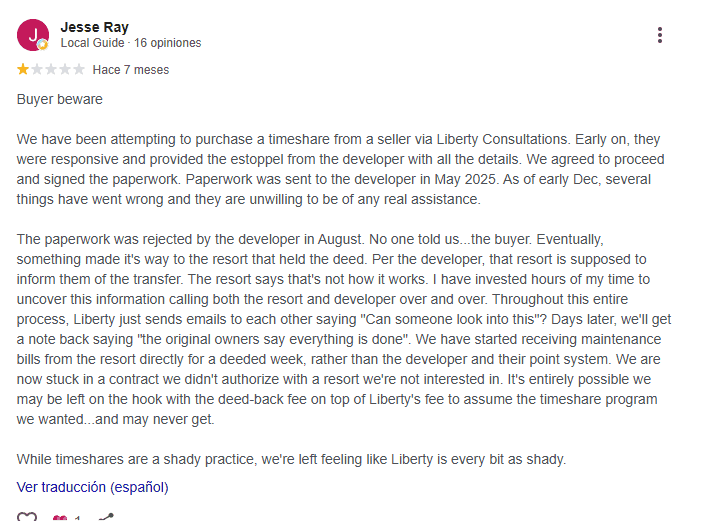The image size is (705, 529).
Task: Open the Jesse Ray reviewer name link
Action: point(95,27)
